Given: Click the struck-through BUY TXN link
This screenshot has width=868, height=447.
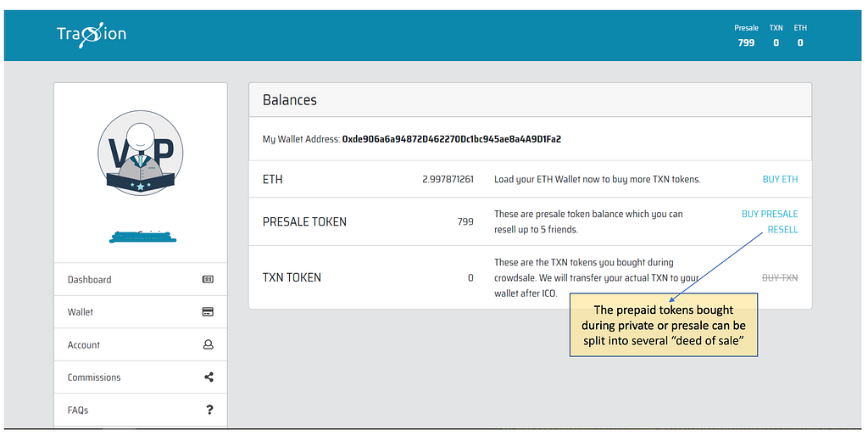Looking at the screenshot, I should click(780, 277).
